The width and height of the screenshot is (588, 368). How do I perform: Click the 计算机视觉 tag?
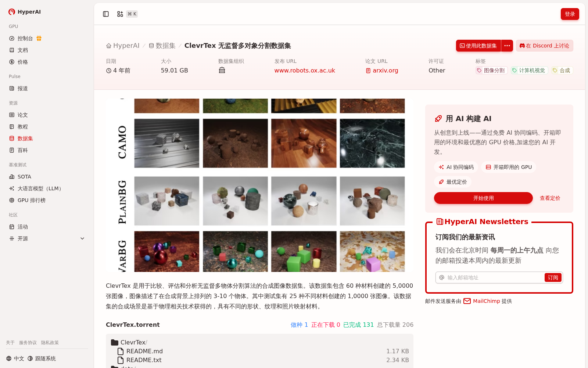[x=529, y=70]
